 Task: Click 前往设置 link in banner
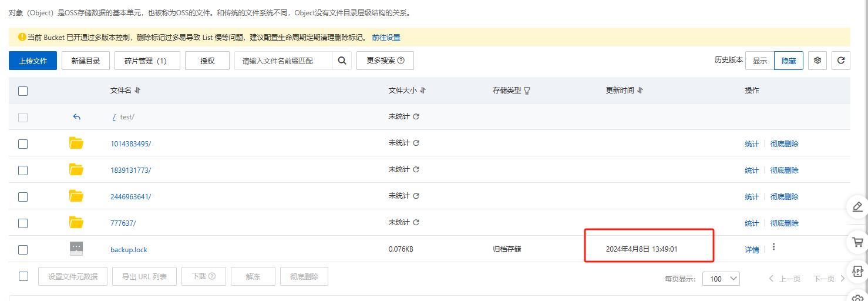[386, 37]
